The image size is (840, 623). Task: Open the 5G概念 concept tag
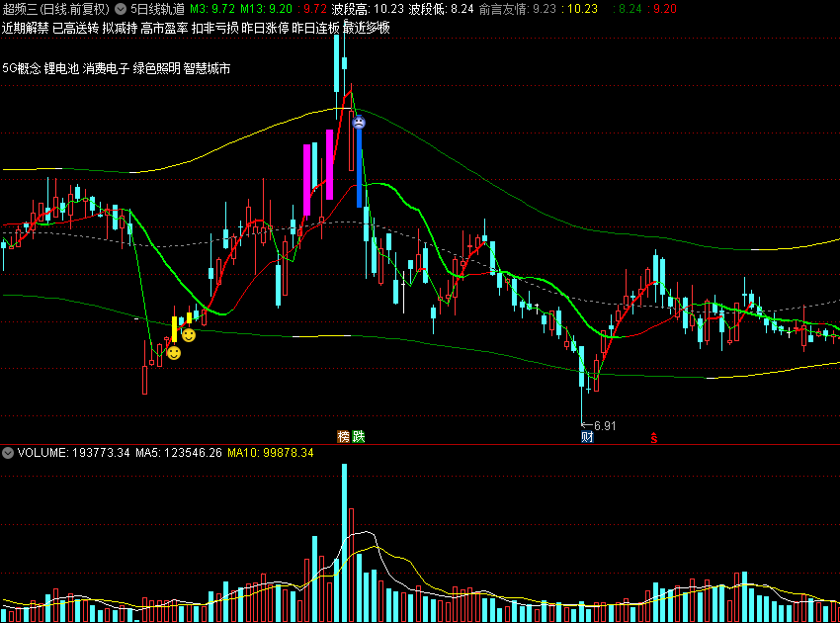pyautogui.click(x=22, y=68)
